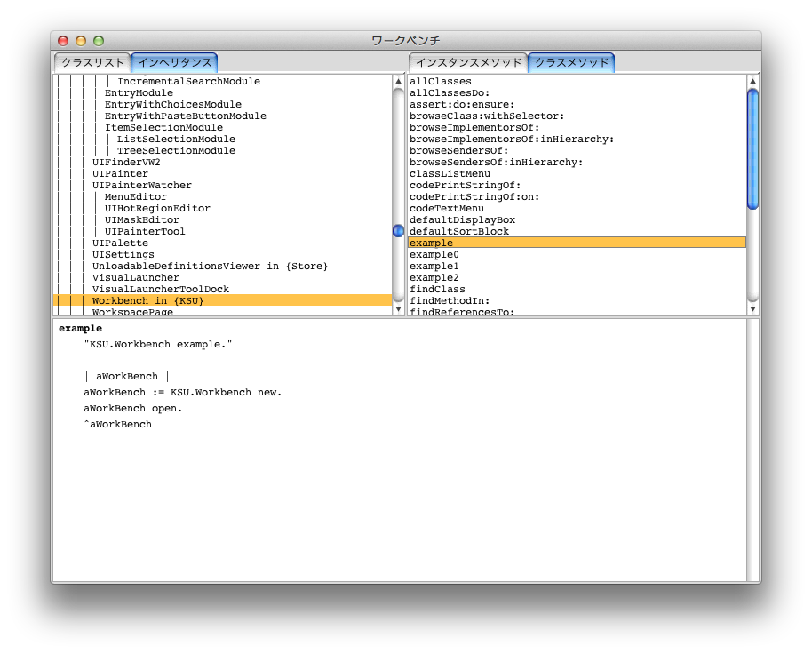
Task: Click the class tree scroll up arrow
Action: 398,81
